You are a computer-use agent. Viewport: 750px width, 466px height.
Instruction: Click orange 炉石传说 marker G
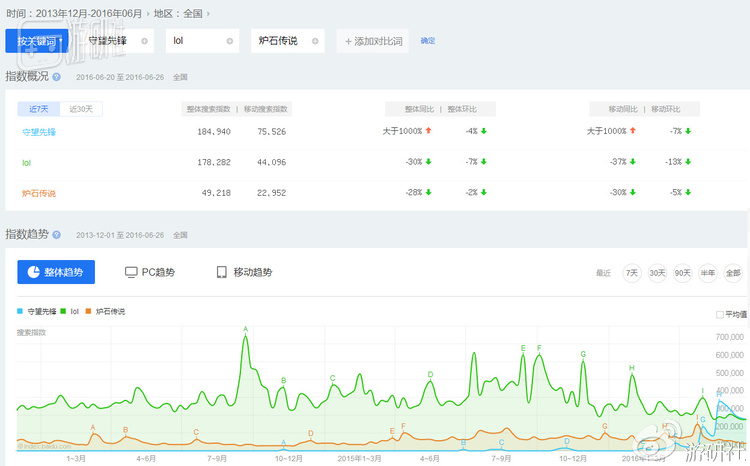pyautogui.click(x=605, y=426)
